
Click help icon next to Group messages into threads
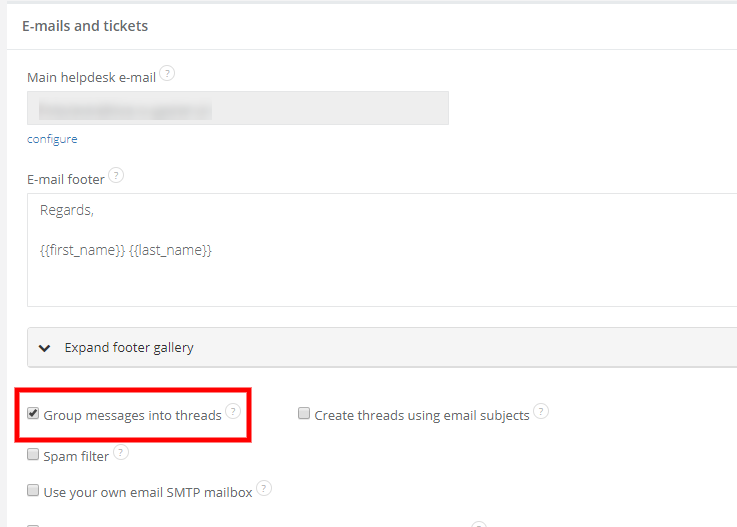tap(233, 411)
